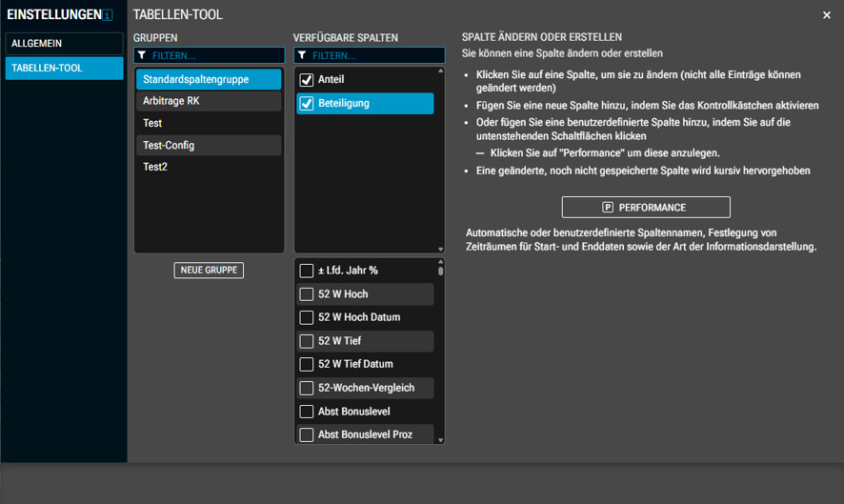The height and width of the screenshot is (504, 844).
Task: Focus the Gruppen filter input field
Action: tap(209, 55)
